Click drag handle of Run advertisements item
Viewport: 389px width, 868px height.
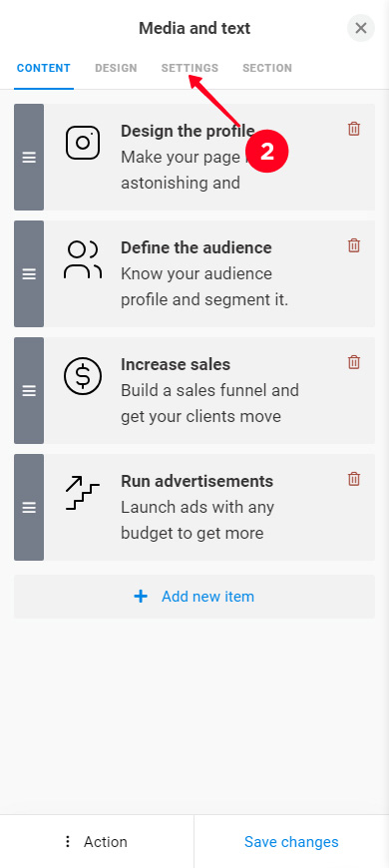coord(29,507)
